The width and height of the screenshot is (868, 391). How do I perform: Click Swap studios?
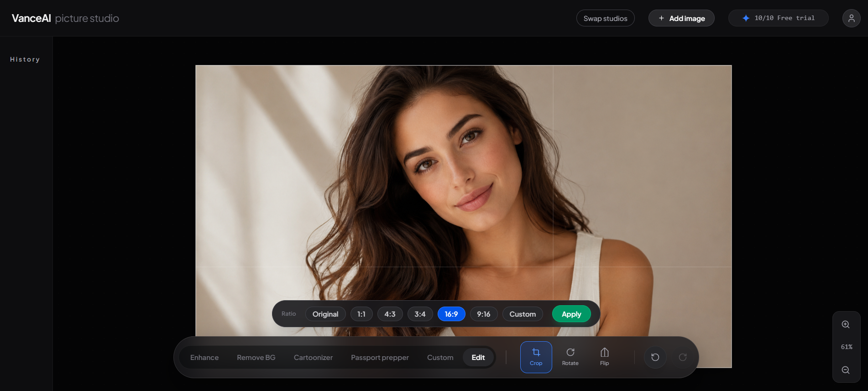point(605,18)
